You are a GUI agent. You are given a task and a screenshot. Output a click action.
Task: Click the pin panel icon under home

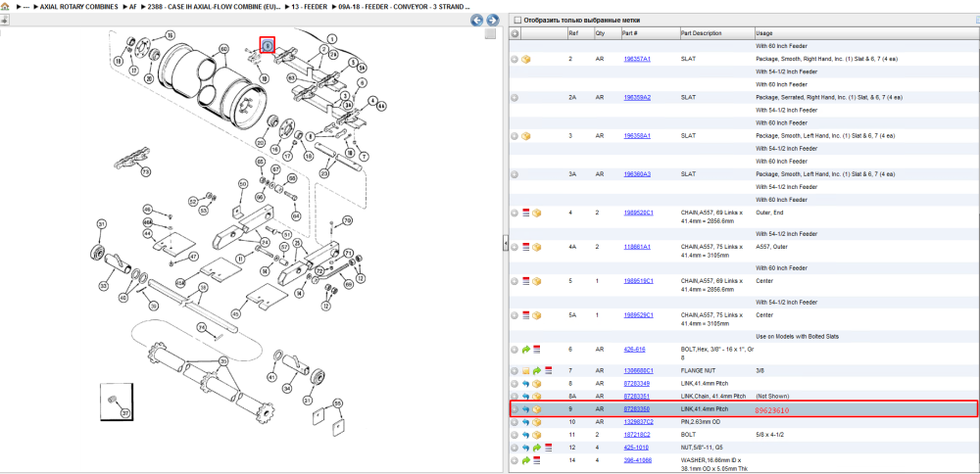point(4,20)
